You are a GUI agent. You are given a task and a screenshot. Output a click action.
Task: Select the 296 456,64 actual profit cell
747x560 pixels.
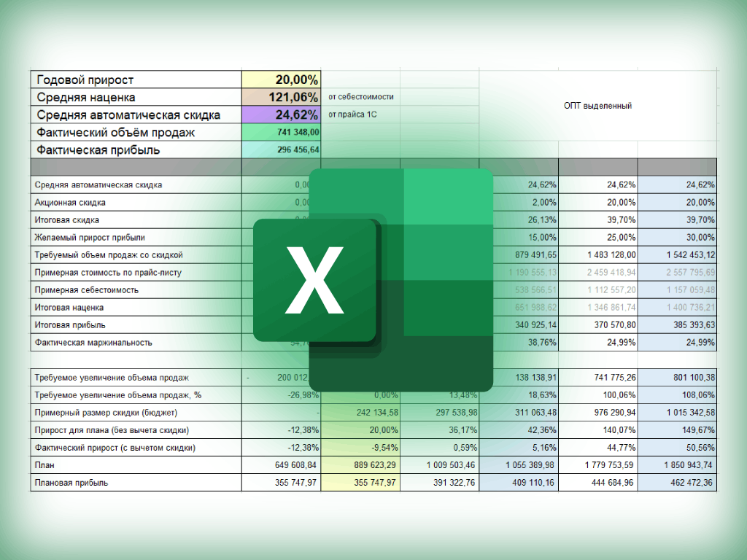click(281, 150)
